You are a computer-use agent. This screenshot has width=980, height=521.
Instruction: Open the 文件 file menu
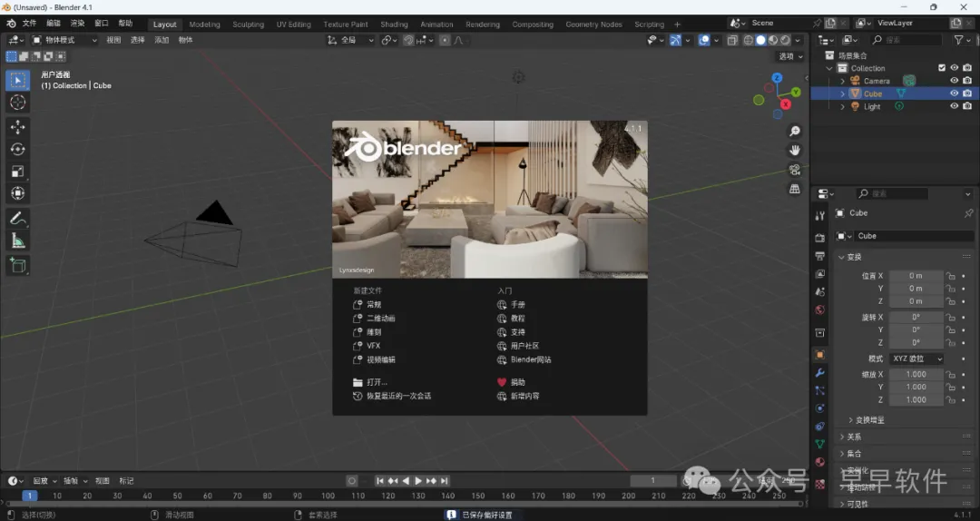[x=29, y=23]
